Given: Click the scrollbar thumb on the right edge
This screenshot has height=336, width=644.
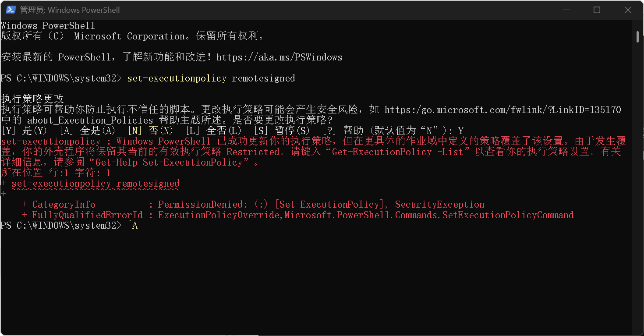Looking at the screenshot, I should pyautogui.click(x=637, y=37).
